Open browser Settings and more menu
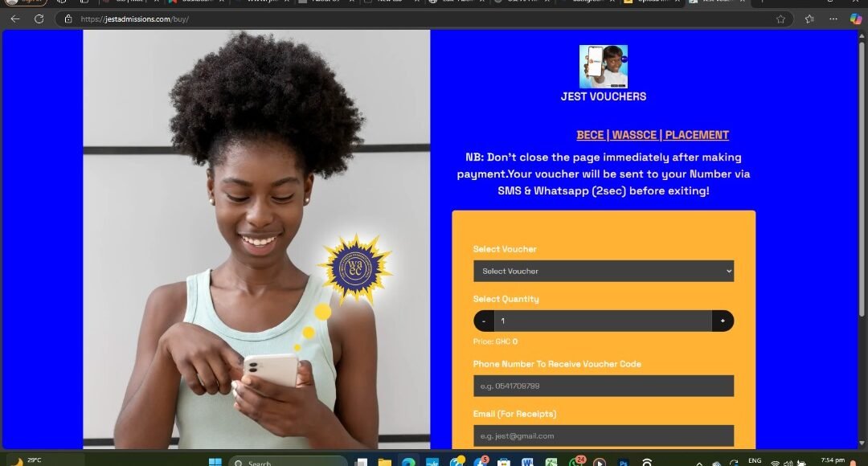Image resolution: width=868 pixels, height=466 pixels. (x=833, y=18)
